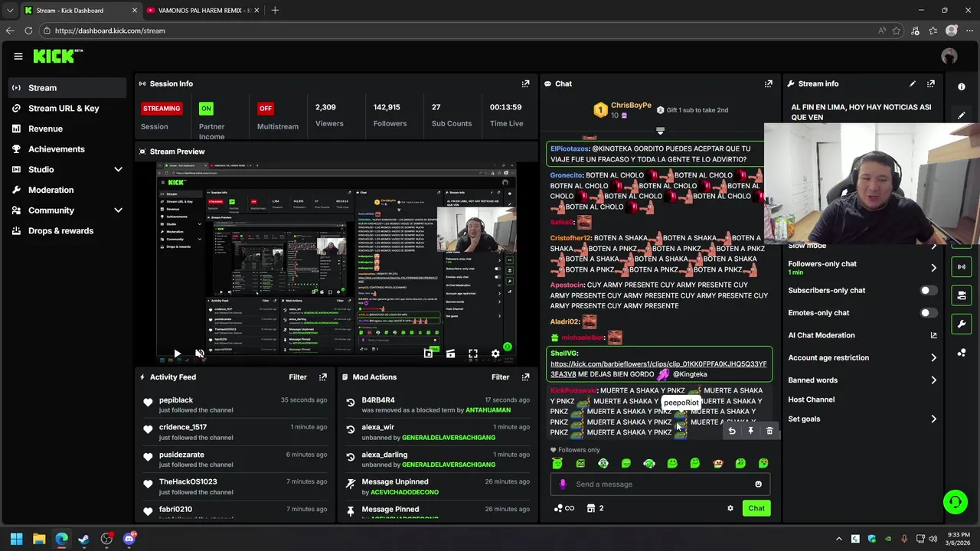Image resolution: width=980 pixels, height=551 pixels.
Task: Open File Explorer from taskbar
Action: [39, 539]
